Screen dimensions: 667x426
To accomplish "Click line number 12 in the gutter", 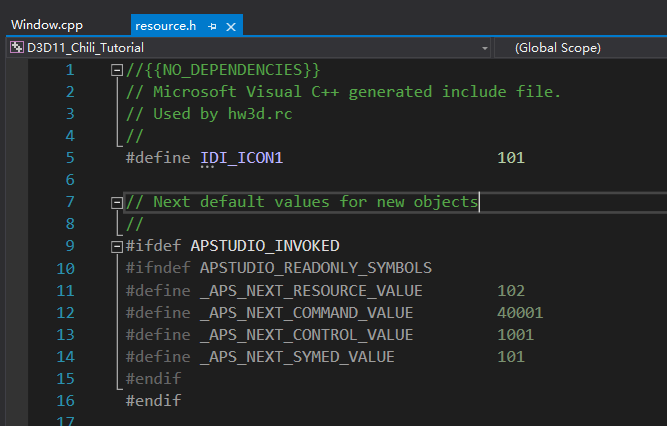I will tap(66, 313).
